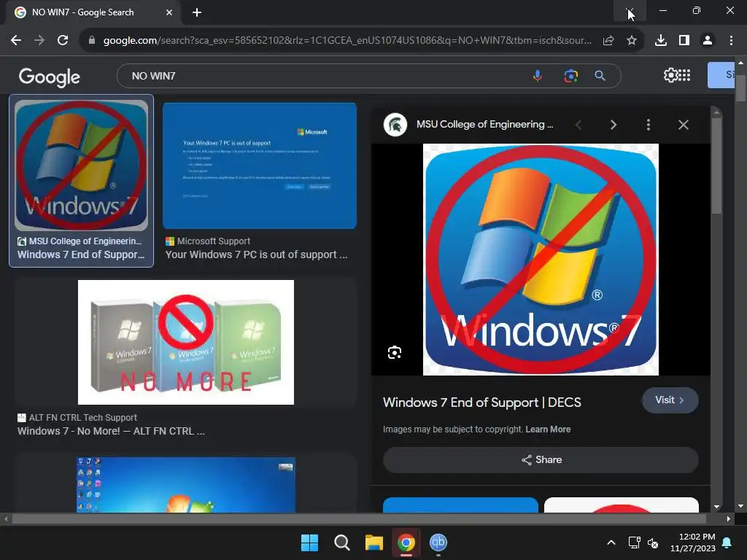This screenshot has width=747, height=560.
Task: Open the notifications bell
Action: click(x=727, y=542)
